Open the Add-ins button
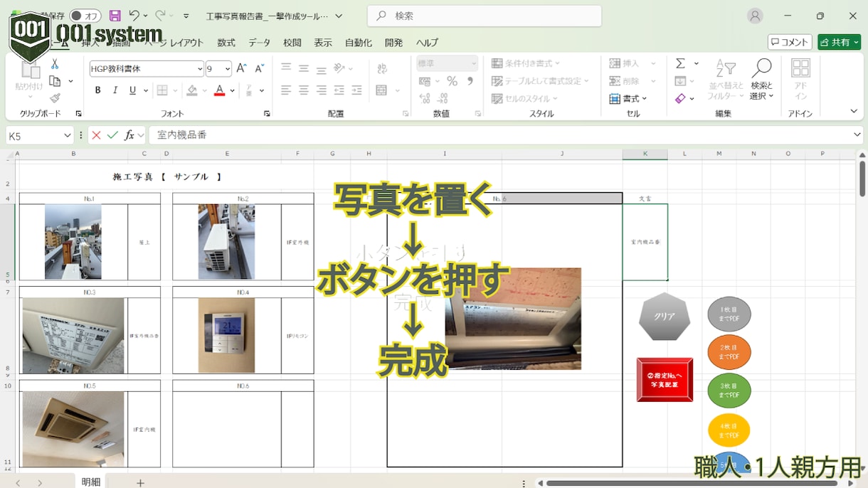 (800, 80)
